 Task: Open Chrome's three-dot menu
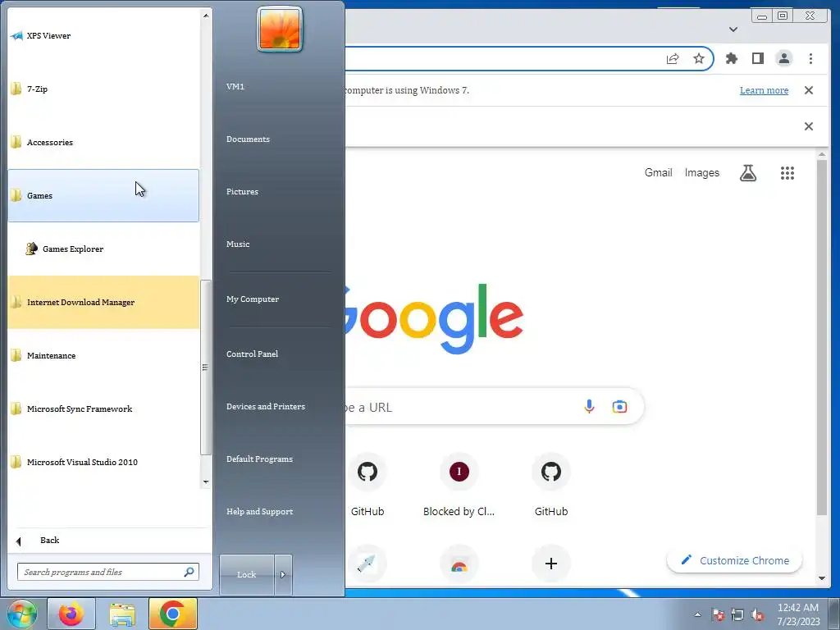point(810,58)
